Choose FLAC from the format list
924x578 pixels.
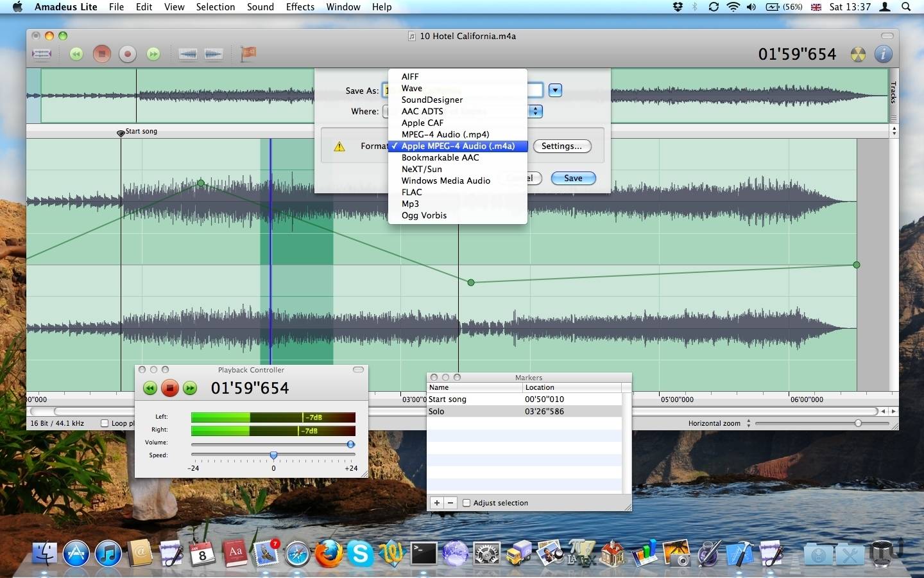pos(411,192)
